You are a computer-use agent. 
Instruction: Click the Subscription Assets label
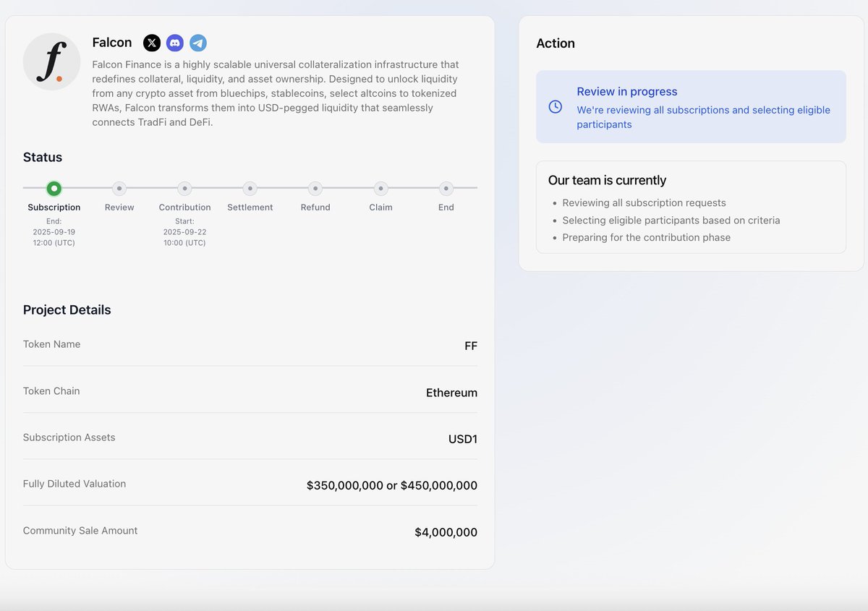(69, 437)
